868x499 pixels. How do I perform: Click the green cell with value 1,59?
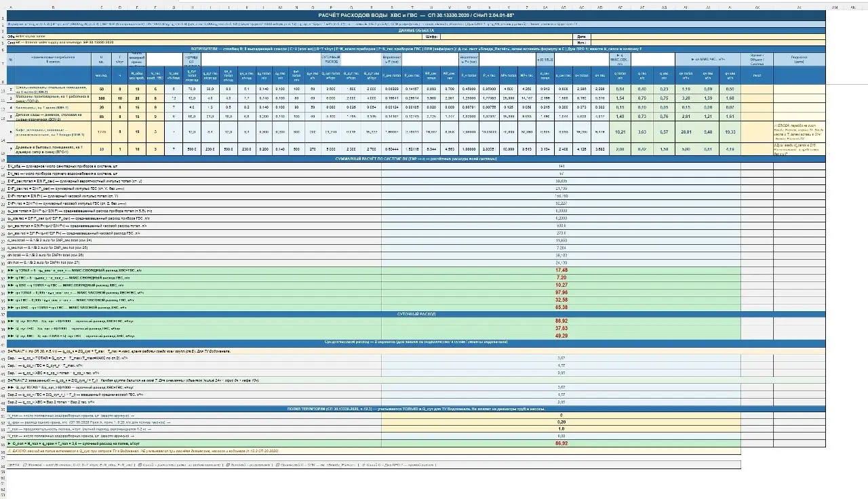pyautogui.click(x=707, y=98)
